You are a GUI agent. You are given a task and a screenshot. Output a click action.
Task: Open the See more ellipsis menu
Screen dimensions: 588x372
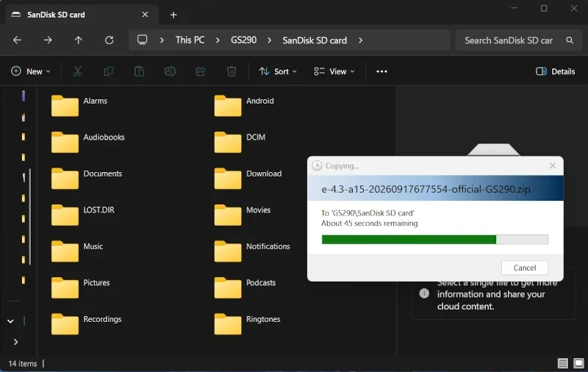point(381,71)
